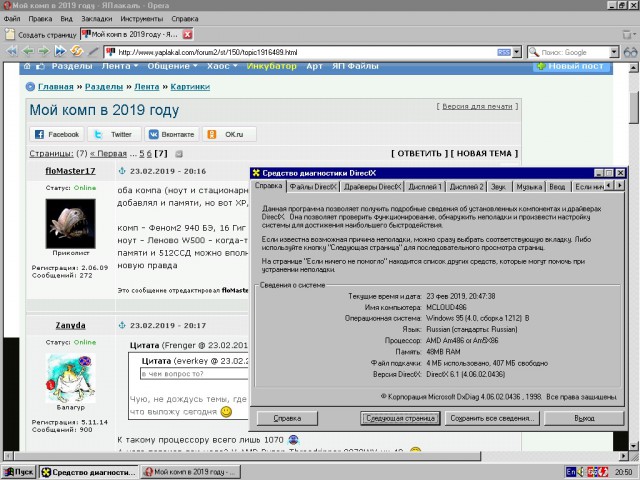This screenshot has width=640, height=480.
Task: Switch to the Музыка tab
Action: (529, 187)
